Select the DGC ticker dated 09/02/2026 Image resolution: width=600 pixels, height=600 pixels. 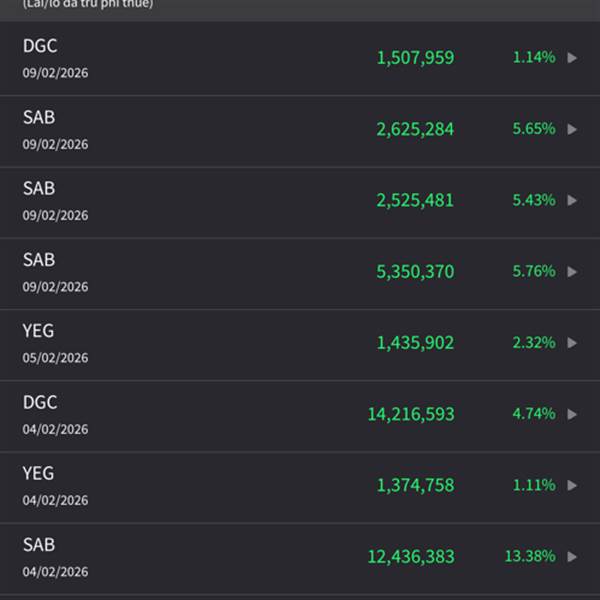[x=40, y=46]
